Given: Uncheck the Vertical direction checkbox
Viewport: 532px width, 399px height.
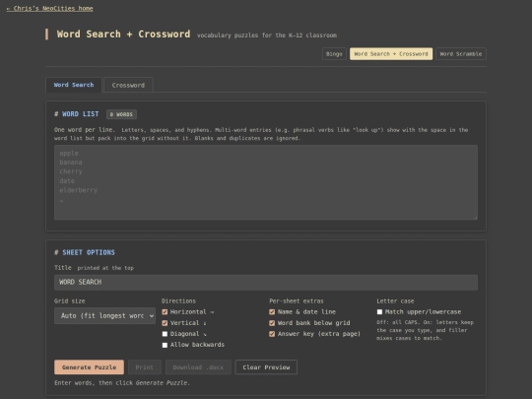Looking at the screenshot, I should coord(165,323).
